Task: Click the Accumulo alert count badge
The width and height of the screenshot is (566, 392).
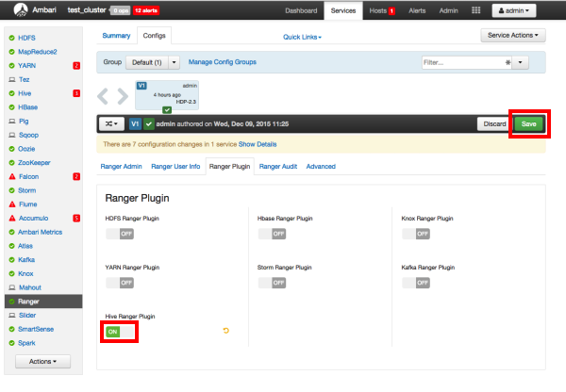Action: [x=76, y=218]
